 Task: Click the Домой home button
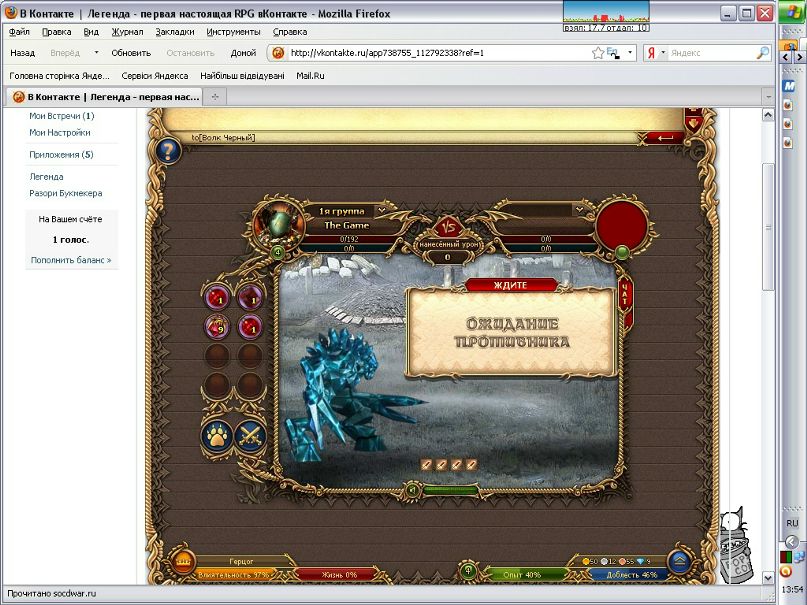[x=243, y=52]
